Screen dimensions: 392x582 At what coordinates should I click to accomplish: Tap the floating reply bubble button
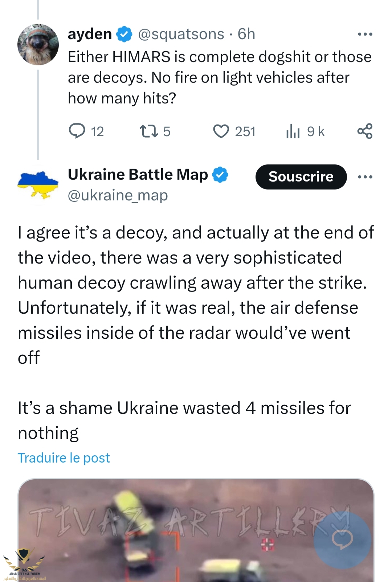[x=342, y=539]
